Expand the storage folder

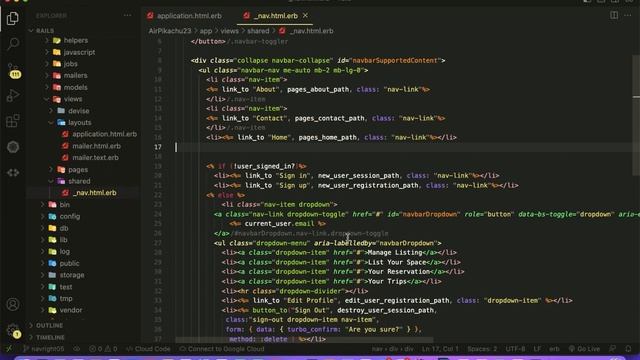[x=72, y=275]
